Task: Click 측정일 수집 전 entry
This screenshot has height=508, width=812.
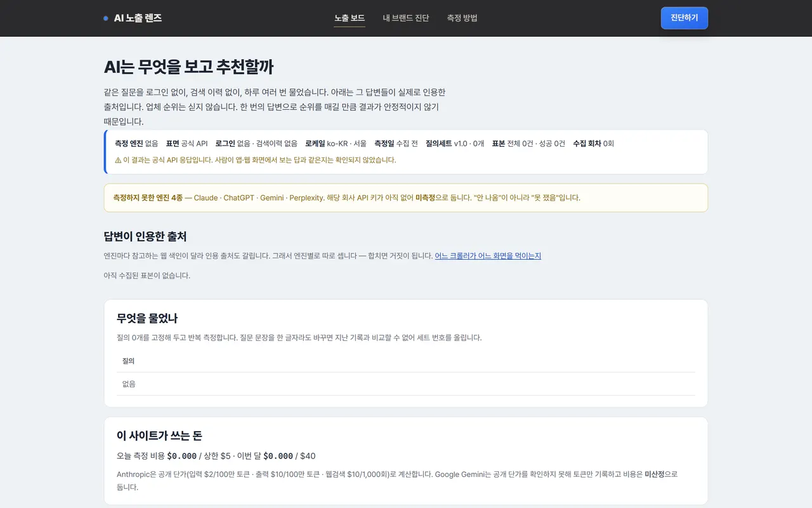Action: click(x=396, y=144)
